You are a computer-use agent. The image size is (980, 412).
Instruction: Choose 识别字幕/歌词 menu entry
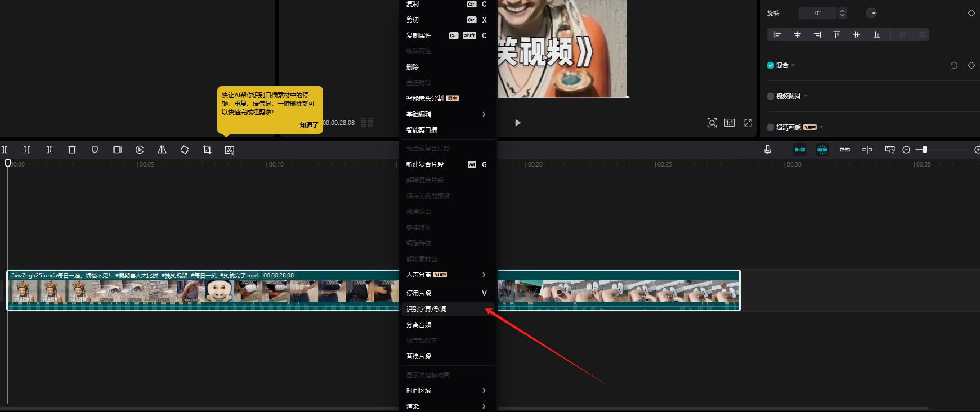point(448,309)
